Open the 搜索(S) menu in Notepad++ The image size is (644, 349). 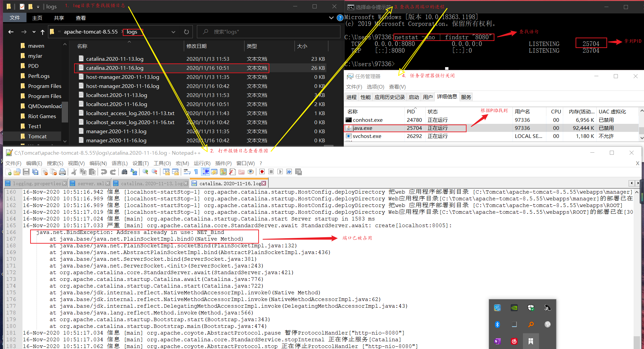coord(55,163)
